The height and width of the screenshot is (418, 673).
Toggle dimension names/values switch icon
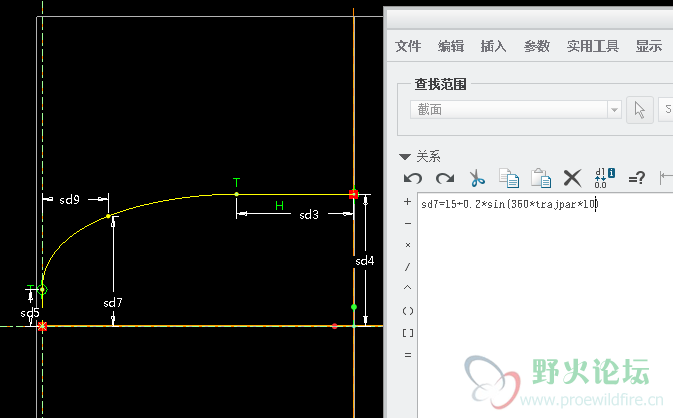tap(604, 178)
